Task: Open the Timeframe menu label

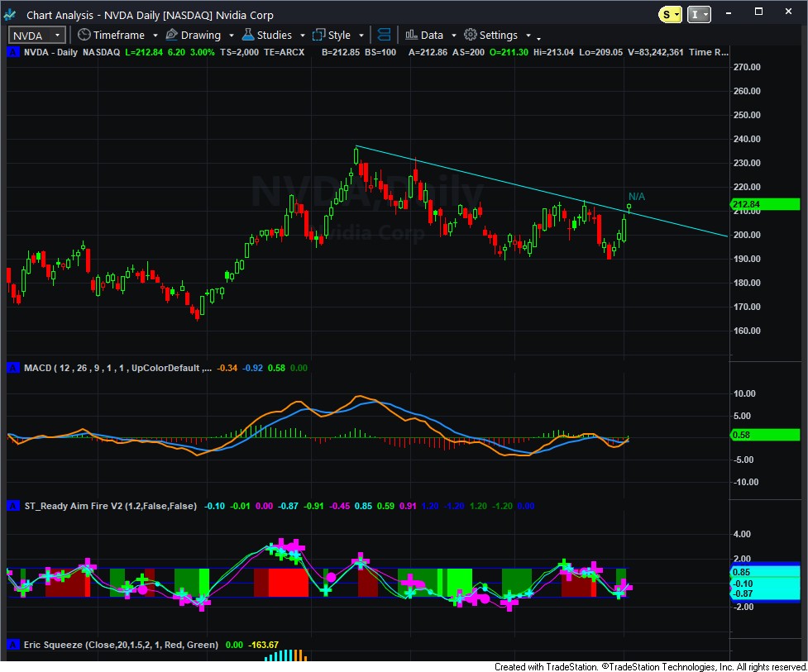Action: coord(118,35)
